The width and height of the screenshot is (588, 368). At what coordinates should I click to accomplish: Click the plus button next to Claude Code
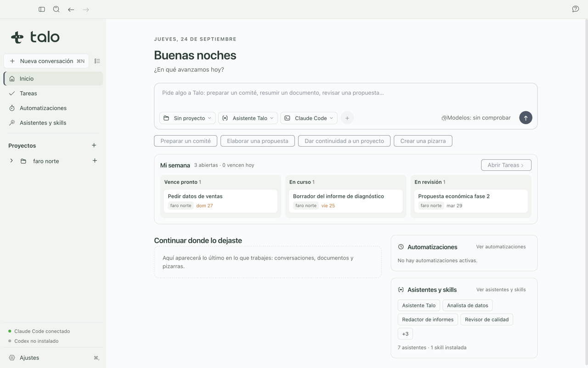coord(347,118)
